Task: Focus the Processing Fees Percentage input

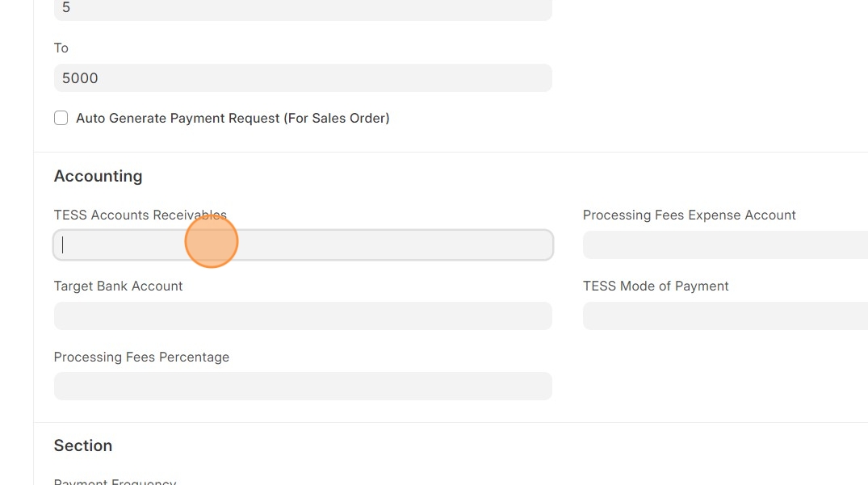Action: pos(303,387)
